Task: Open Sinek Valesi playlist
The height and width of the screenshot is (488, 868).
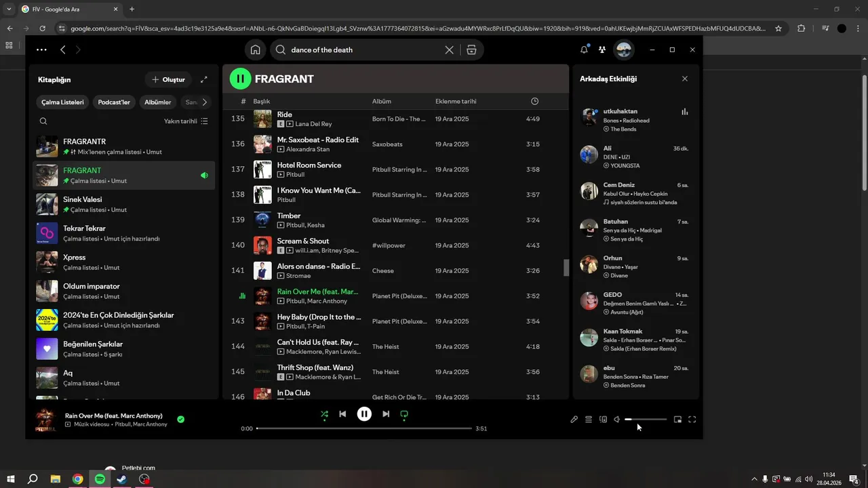Action: (x=124, y=204)
